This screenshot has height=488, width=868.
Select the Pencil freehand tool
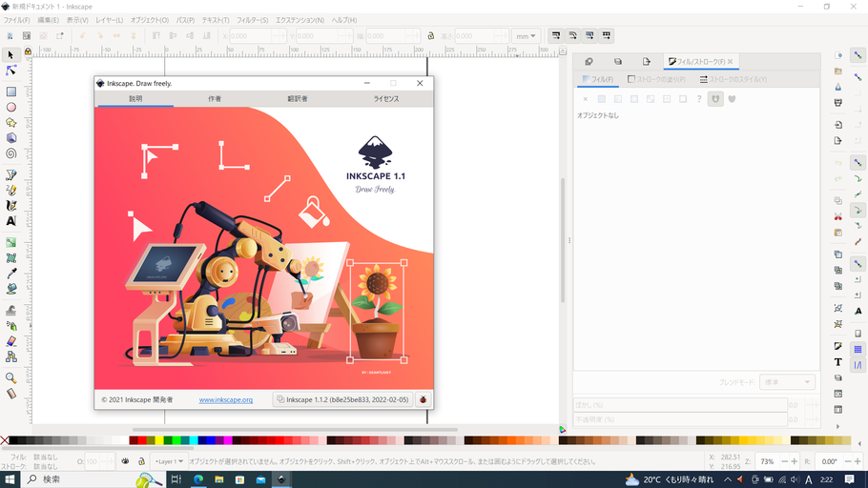pos(10,191)
